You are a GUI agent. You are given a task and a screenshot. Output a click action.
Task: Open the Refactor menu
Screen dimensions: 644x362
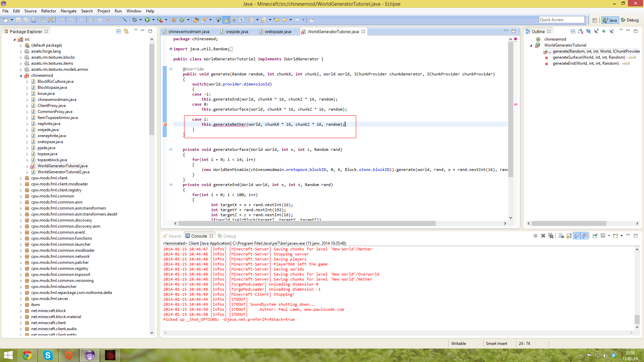(48, 11)
